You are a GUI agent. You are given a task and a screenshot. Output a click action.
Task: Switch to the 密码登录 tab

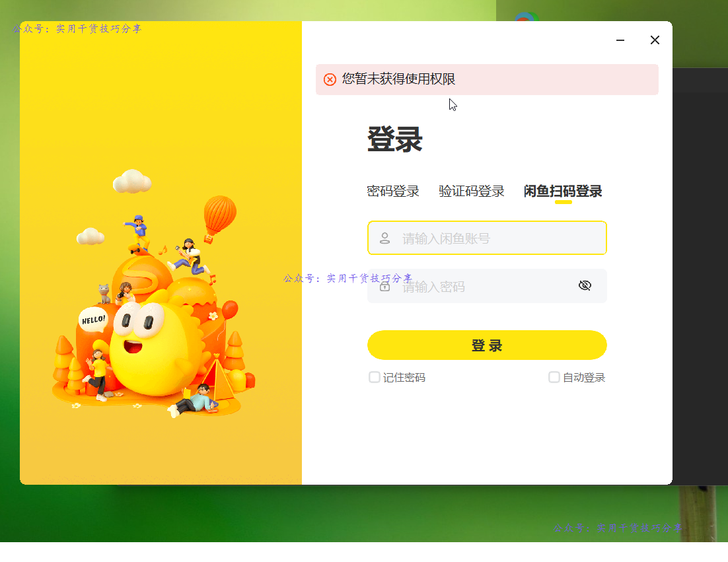pos(394,192)
